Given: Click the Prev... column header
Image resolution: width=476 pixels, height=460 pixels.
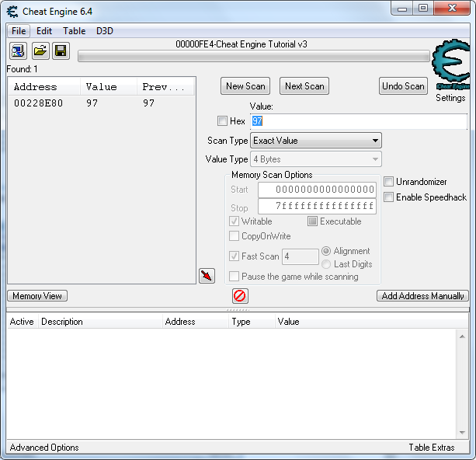Looking at the screenshot, I should [165, 87].
